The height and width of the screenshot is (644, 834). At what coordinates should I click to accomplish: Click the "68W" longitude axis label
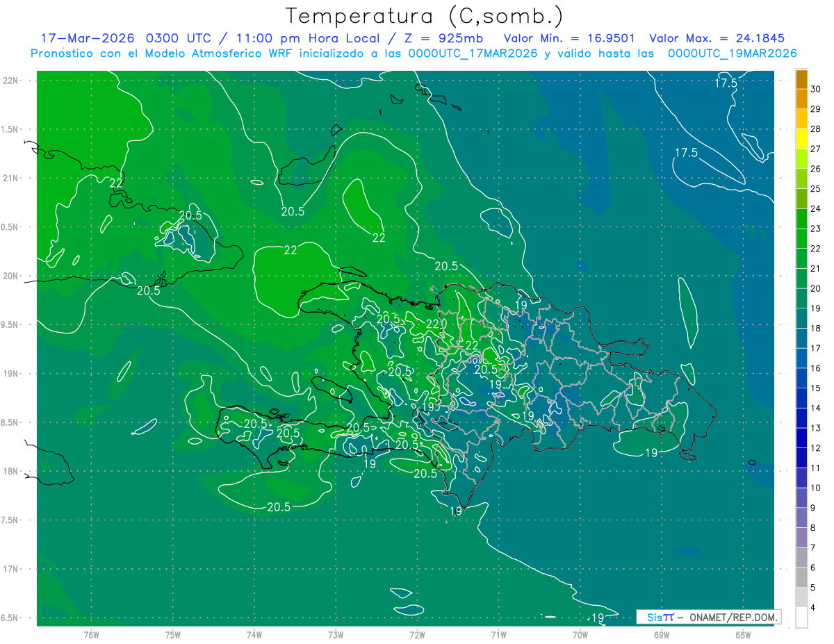(742, 634)
